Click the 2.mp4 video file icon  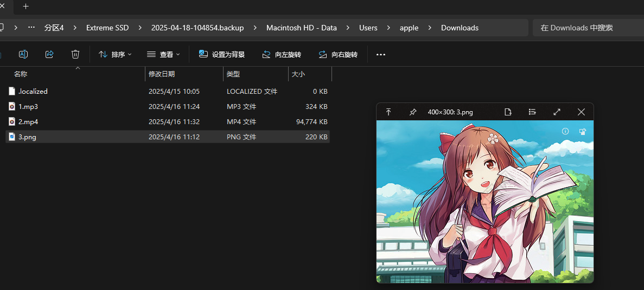(12, 122)
